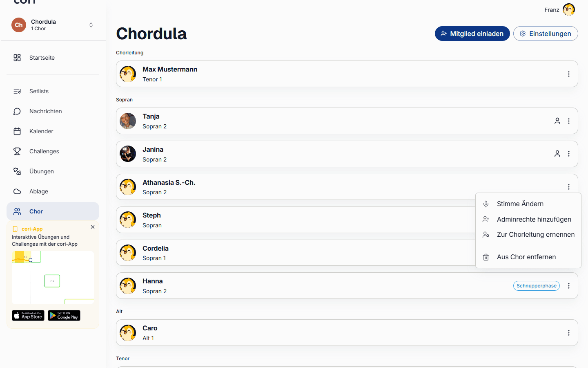
Task: Open the options menu for Hanna
Action: tap(568, 286)
